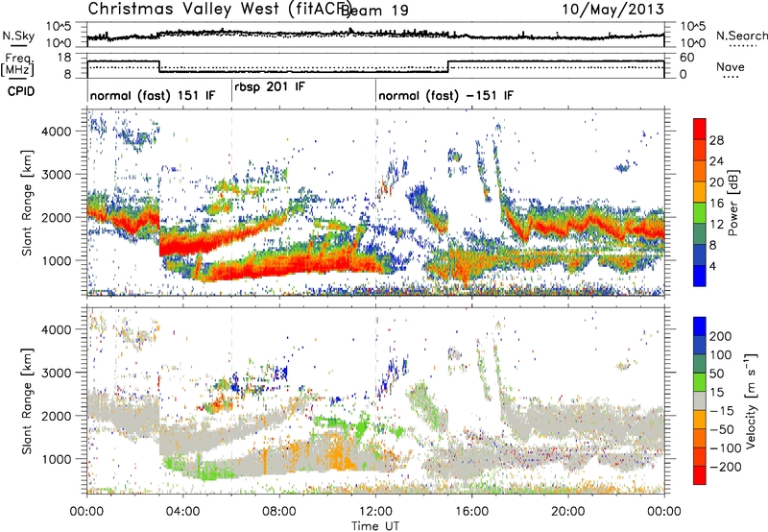Image resolution: width=768 pixels, height=532 pixels.
Task: Click the '08:00' time axis label
Action: point(279,512)
